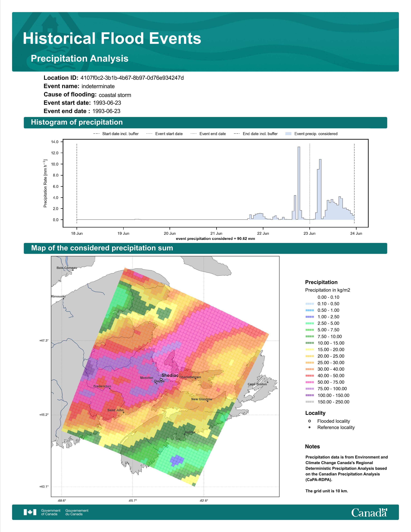The image size is (411, 532).
Task: Click the 0.10 - 0.50 legend color swatch
Action: pyautogui.click(x=309, y=304)
